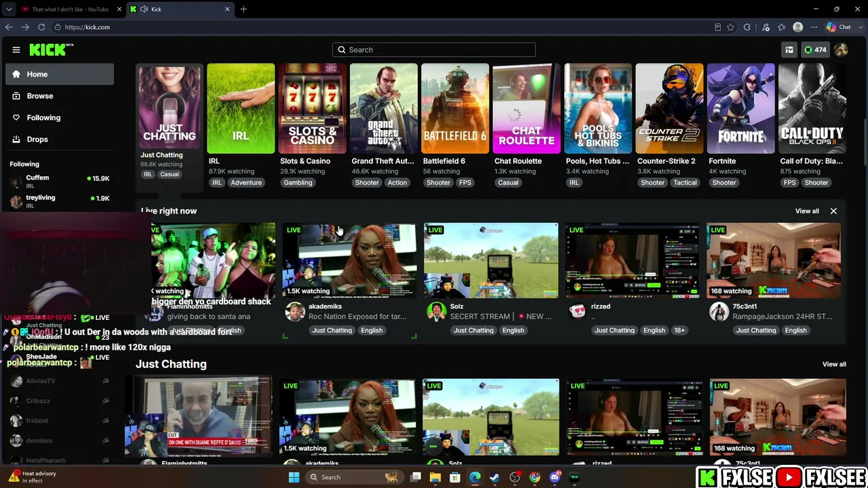Open the Counter-Strike 2 category card
This screenshot has height=488, width=868.
(x=669, y=108)
